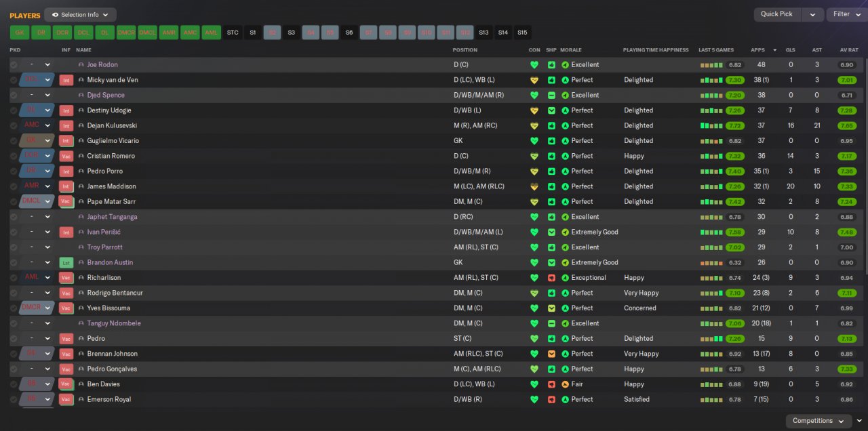Click Pape Matar Sarr's Vac badge

coord(66,201)
